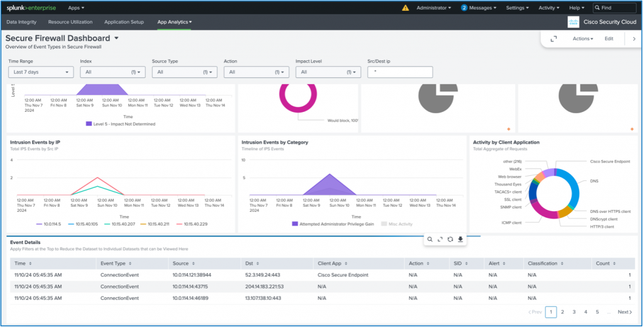Image resolution: width=644 pixels, height=328 pixels.
Task: Click the yellow warning triangle icon
Action: 405,8
